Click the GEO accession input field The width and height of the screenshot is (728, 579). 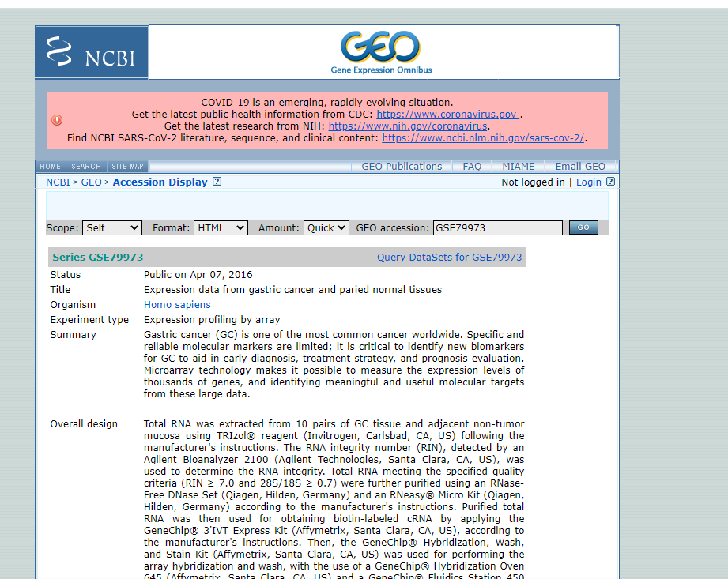point(497,227)
